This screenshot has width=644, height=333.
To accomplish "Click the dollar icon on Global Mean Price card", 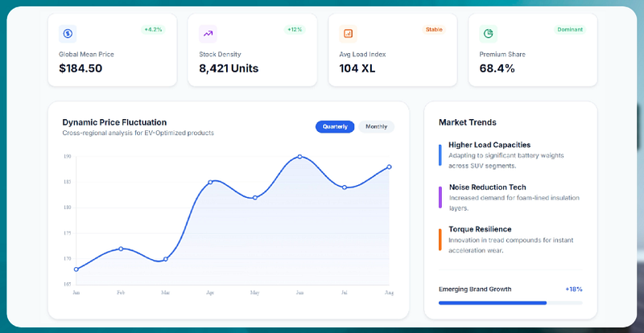I will 68,34.
